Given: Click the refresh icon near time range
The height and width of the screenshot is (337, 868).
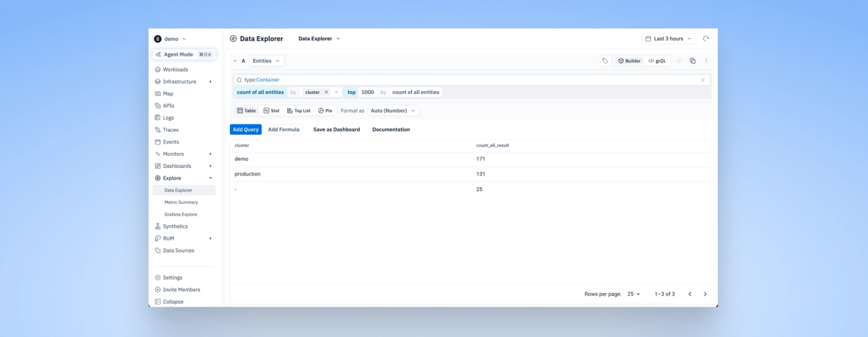Looking at the screenshot, I should (706, 38).
